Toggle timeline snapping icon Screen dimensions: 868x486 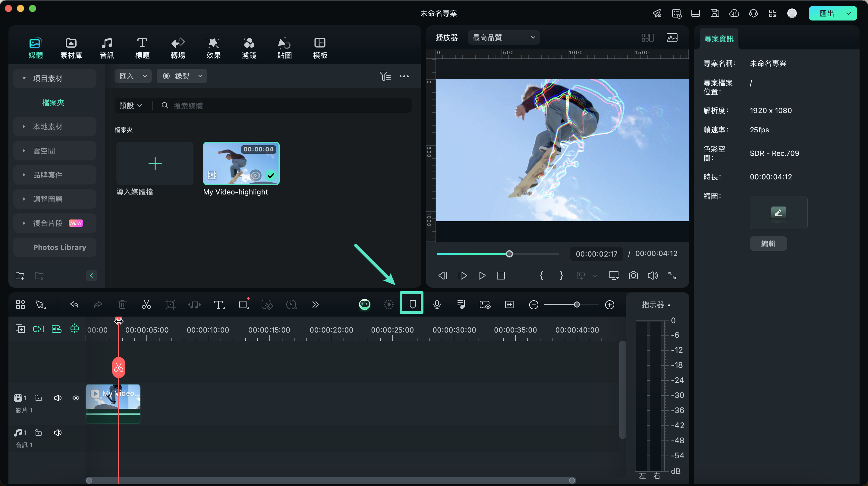pos(74,329)
